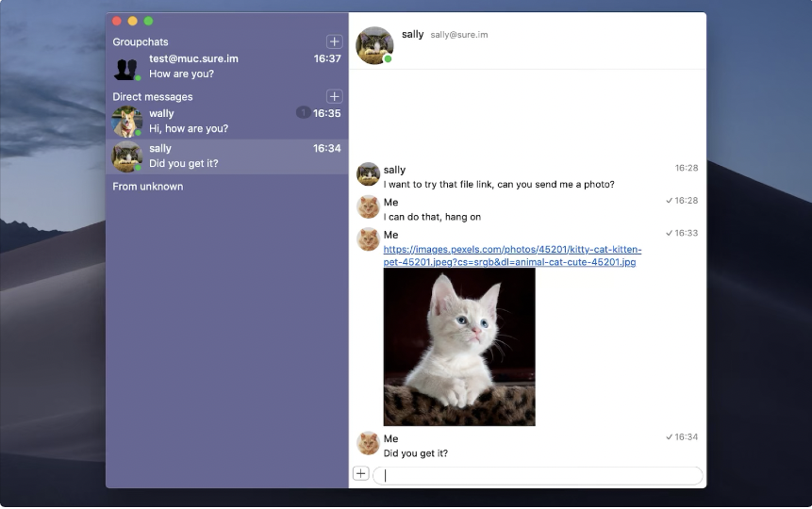The height and width of the screenshot is (509, 812).
Task: Start a new direct message with plus icon
Action: (x=334, y=96)
